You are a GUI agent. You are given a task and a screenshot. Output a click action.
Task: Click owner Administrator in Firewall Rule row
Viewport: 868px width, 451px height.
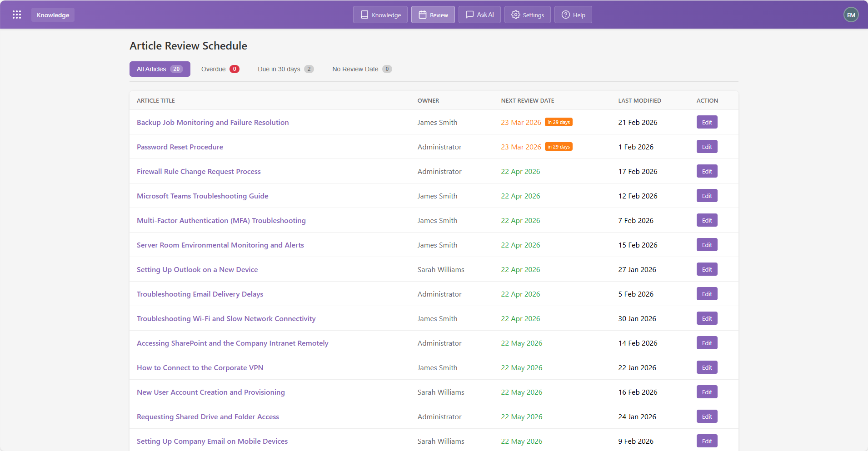tap(439, 171)
